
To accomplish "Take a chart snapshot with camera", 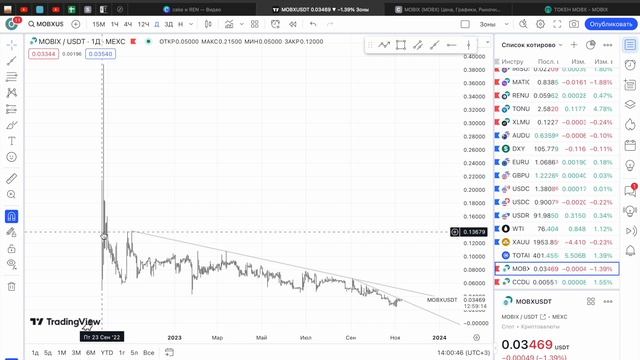I will [x=574, y=24].
